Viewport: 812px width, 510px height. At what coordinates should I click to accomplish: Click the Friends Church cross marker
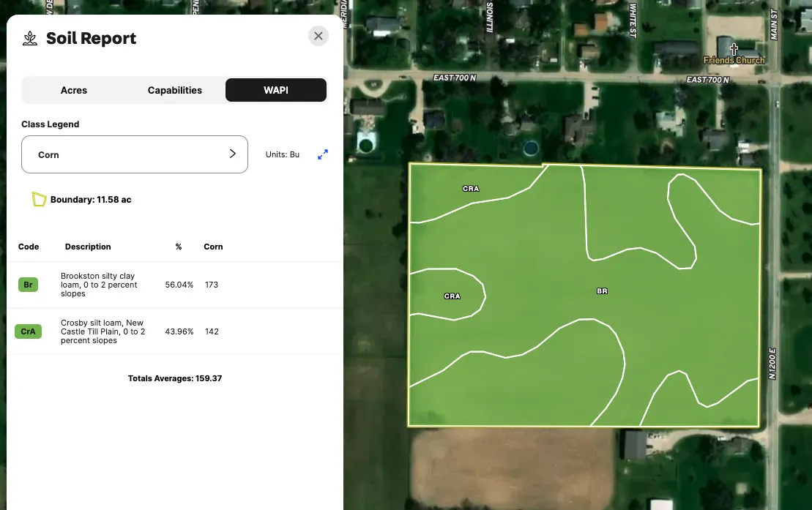coord(734,49)
